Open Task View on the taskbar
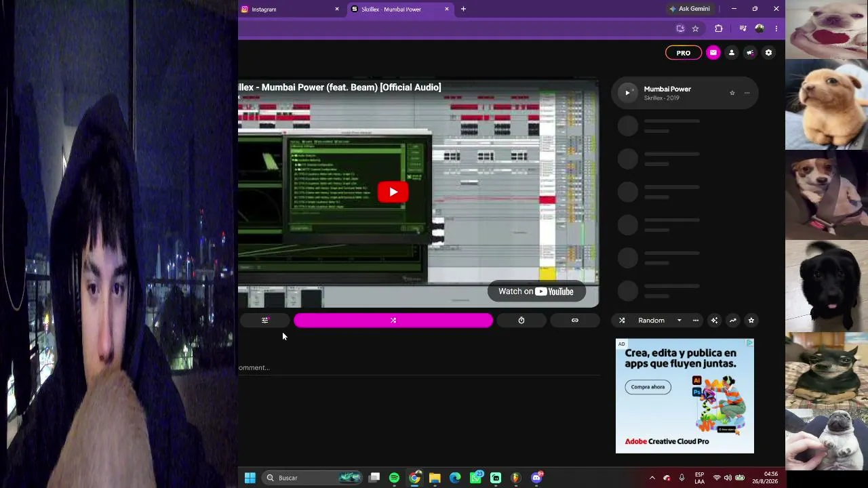The image size is (868, 488). click(374, 478)
